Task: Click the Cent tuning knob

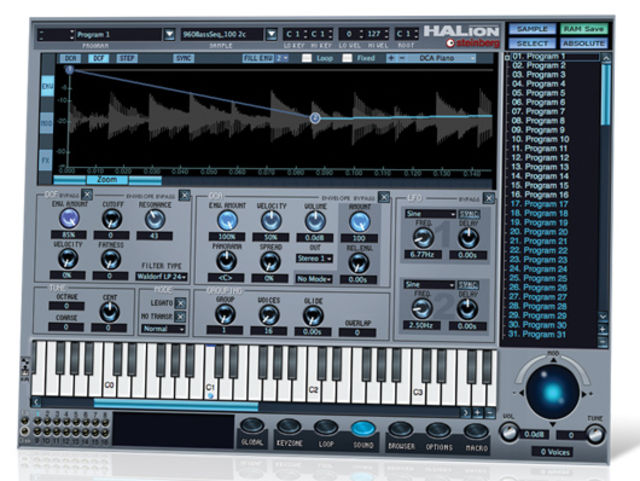Action: tap(109, 312)
